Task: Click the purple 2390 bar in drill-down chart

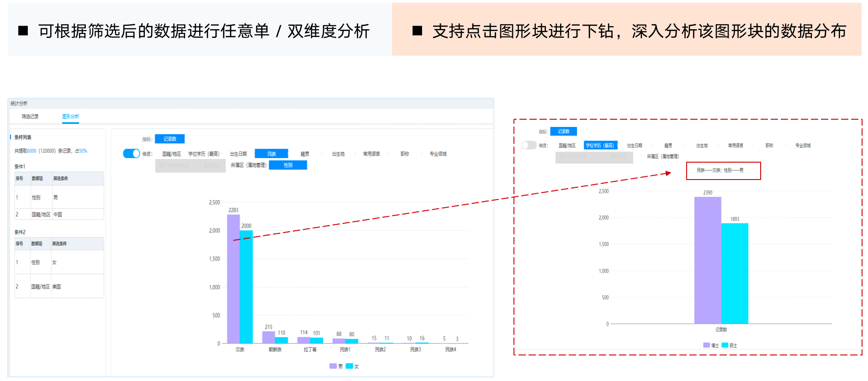Action: pyautogui.click(x=708, y=260)
